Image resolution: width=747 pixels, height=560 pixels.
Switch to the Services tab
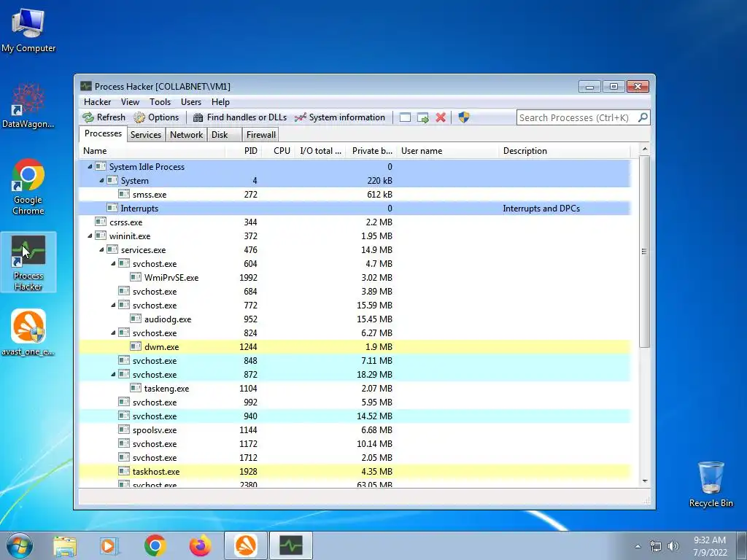click(146, 135)
